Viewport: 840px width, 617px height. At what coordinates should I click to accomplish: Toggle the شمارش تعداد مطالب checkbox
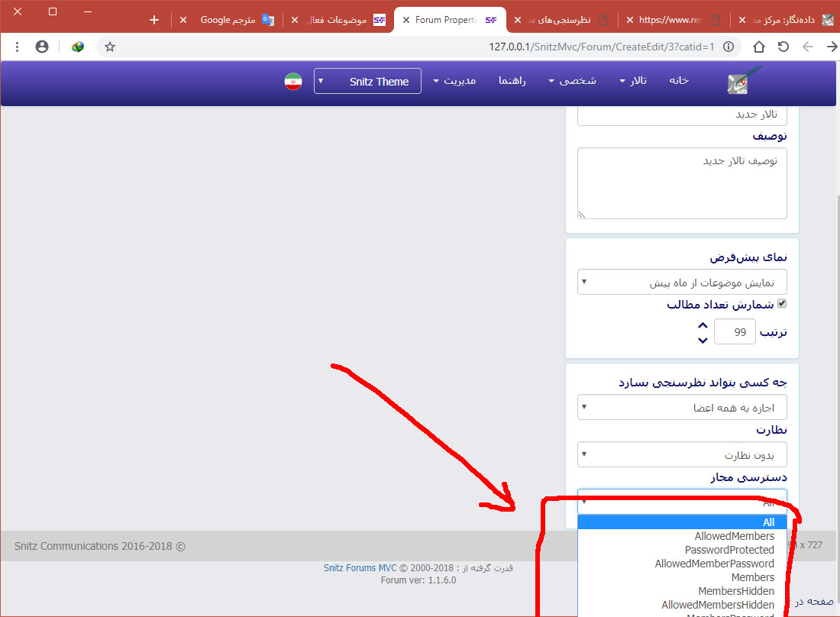(x=781, y=304)
